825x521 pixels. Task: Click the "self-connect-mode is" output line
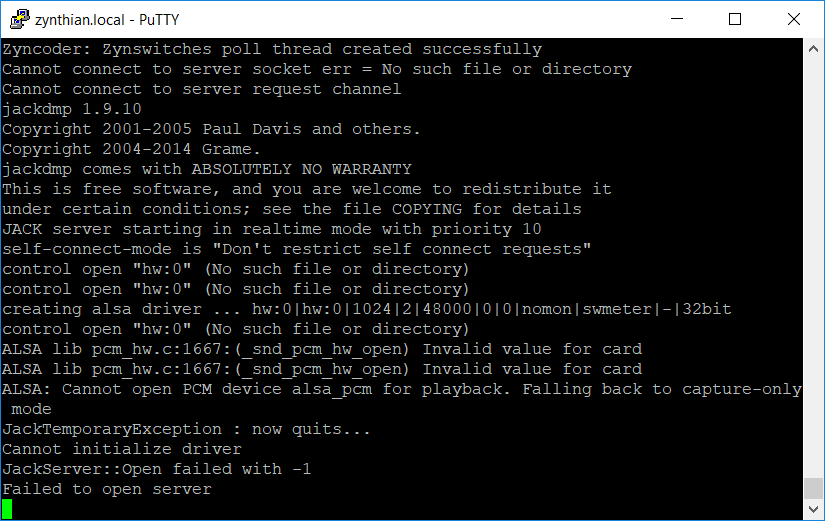(x=297, y=249)
